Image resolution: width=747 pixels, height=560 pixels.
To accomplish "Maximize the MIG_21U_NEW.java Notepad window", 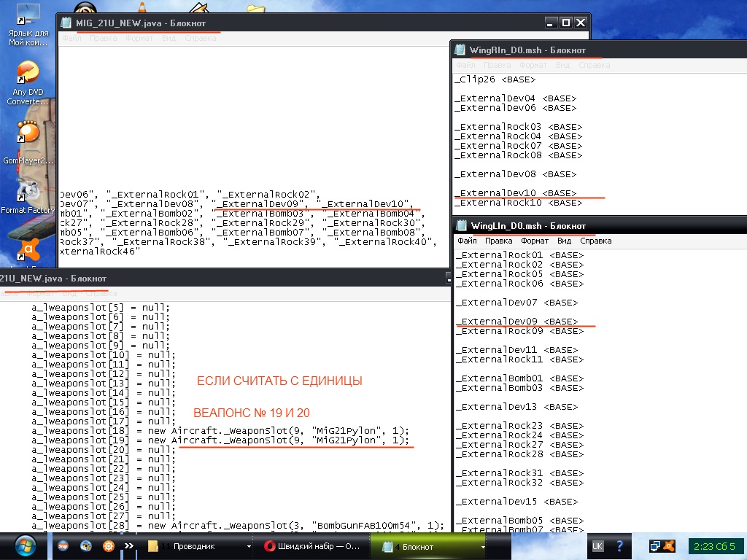I will [x=565, y=23].
